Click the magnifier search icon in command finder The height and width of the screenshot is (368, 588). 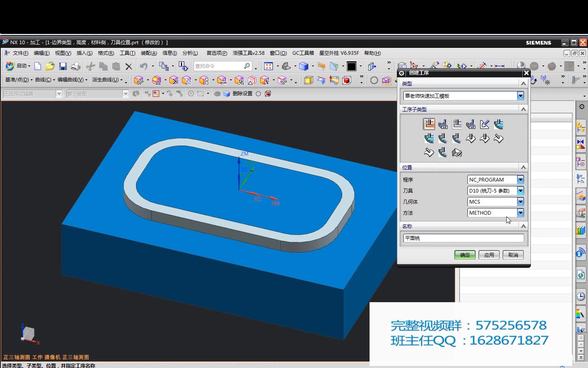click(247, 66)
